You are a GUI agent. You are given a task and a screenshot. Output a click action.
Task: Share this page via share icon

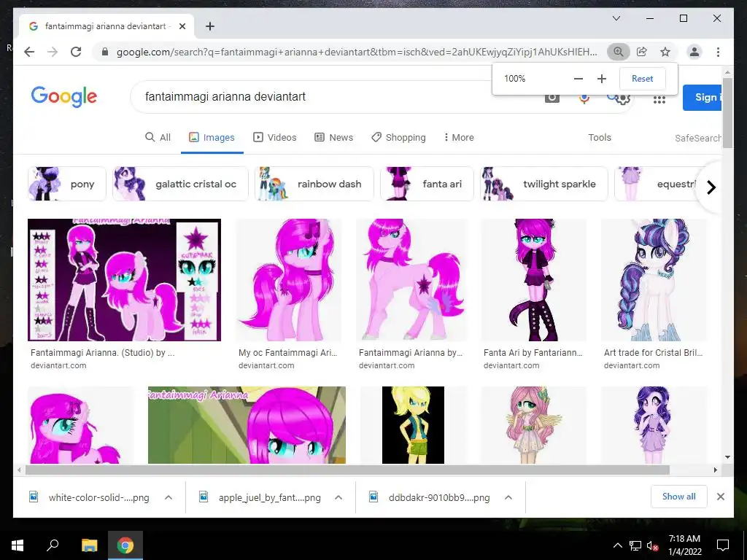tap(642, 52)
